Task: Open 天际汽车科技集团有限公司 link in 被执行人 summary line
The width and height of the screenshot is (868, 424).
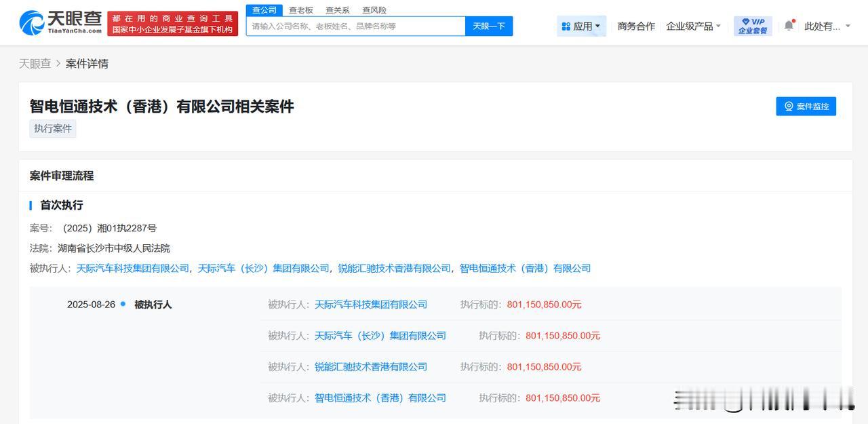Action: [133, 269]
